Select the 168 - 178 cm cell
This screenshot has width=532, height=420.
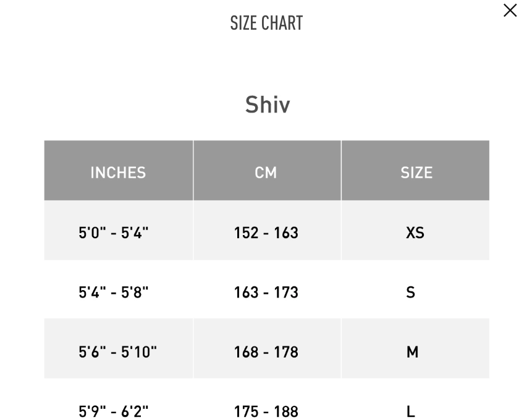click(266, 351)
